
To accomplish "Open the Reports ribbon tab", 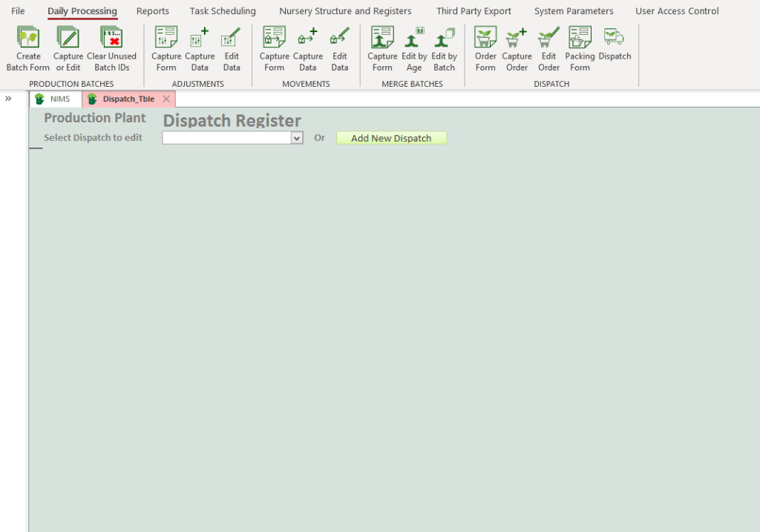I will tap(152, 11).
